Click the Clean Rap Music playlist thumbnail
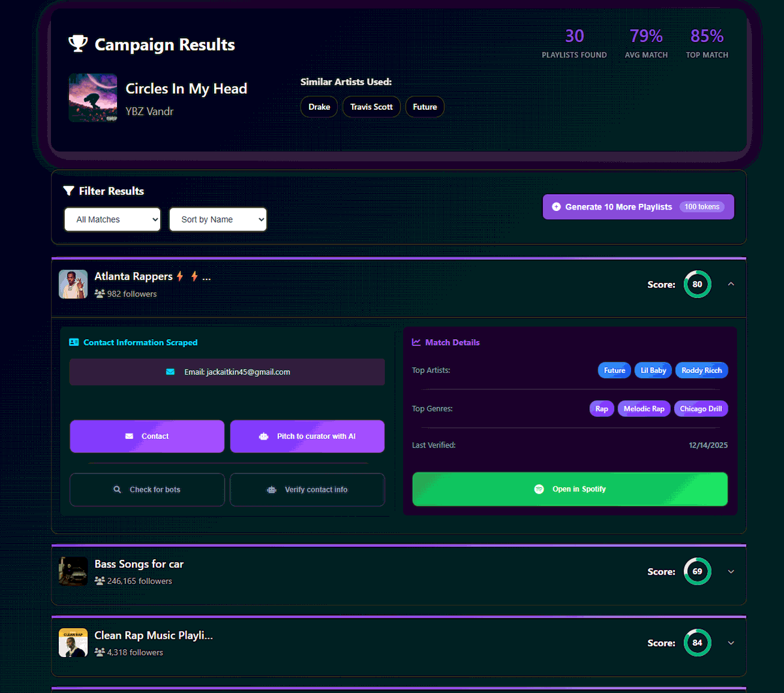 coord(73,643)
